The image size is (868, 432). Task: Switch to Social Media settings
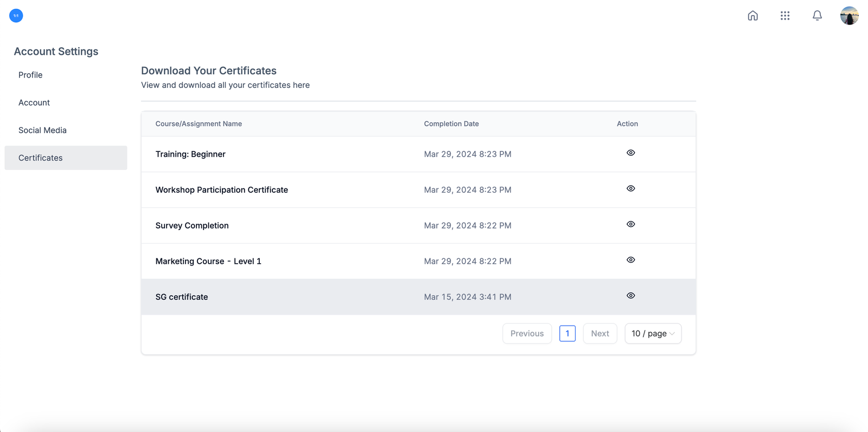coord(42,130)
